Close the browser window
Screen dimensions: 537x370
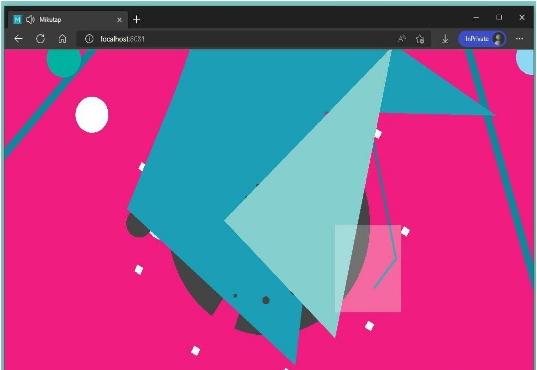[x=522, y=17]
